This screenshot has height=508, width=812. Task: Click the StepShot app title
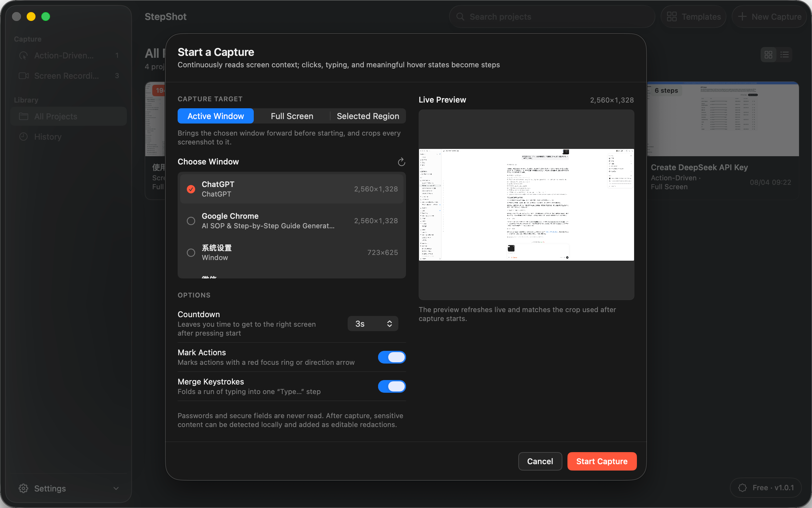click(x=166, y=17)
